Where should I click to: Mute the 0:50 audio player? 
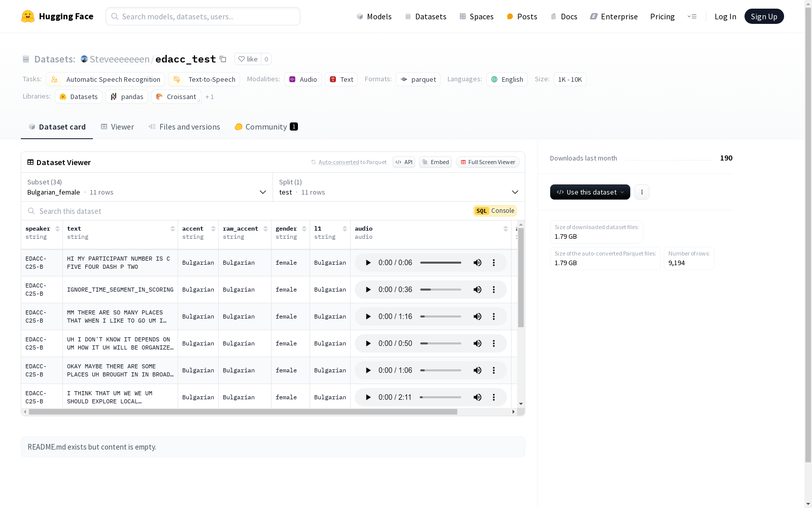(478, 343)
